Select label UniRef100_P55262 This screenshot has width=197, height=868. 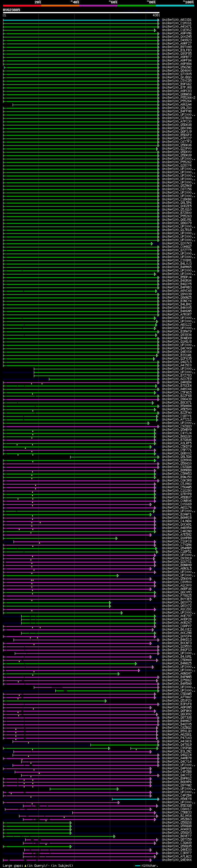(x=177, y=162)
